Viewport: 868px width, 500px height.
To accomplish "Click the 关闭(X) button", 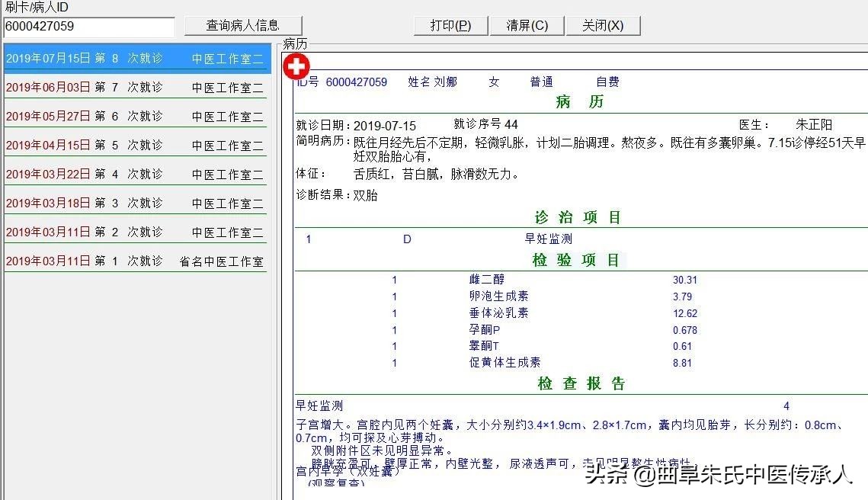I will pos(604,24).
